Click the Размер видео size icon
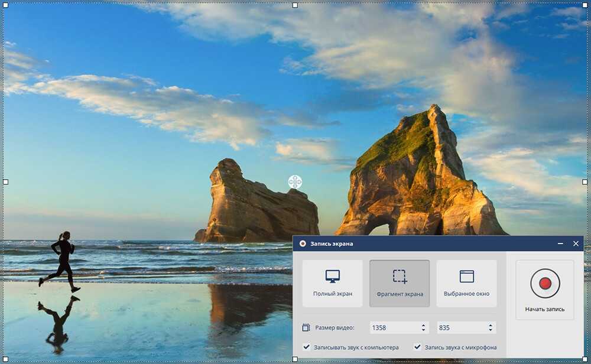591x364 pixels. tap(306, 327)
